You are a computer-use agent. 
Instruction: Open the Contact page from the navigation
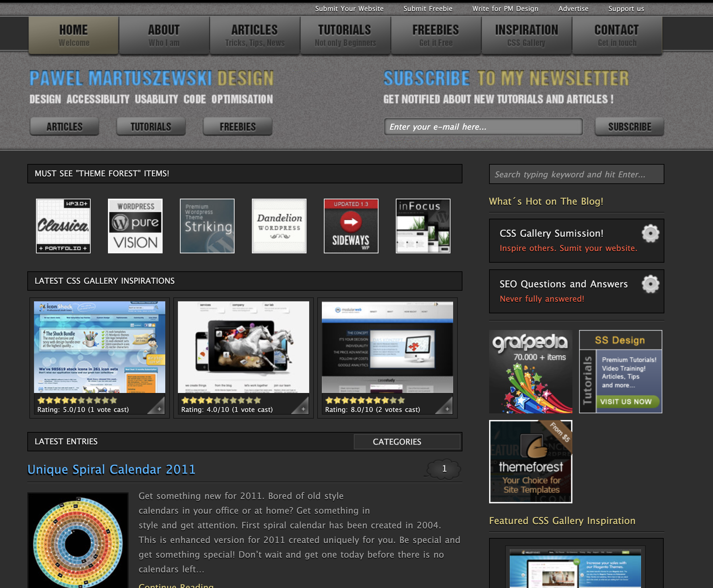(616, 35)
